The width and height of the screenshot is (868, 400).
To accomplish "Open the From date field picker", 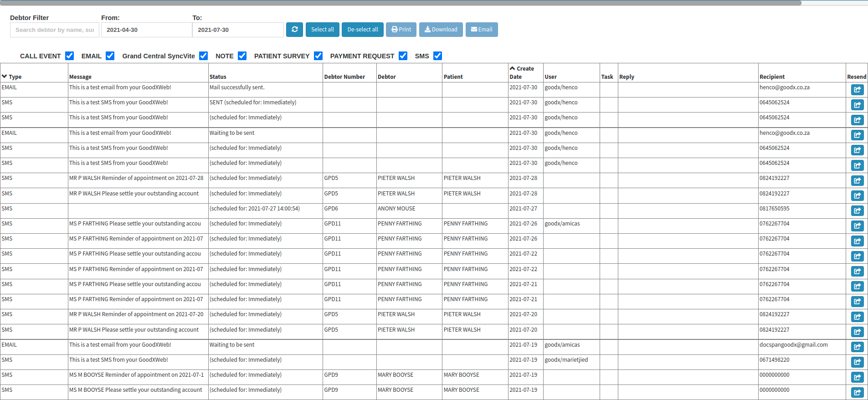I will pos(146,30).
